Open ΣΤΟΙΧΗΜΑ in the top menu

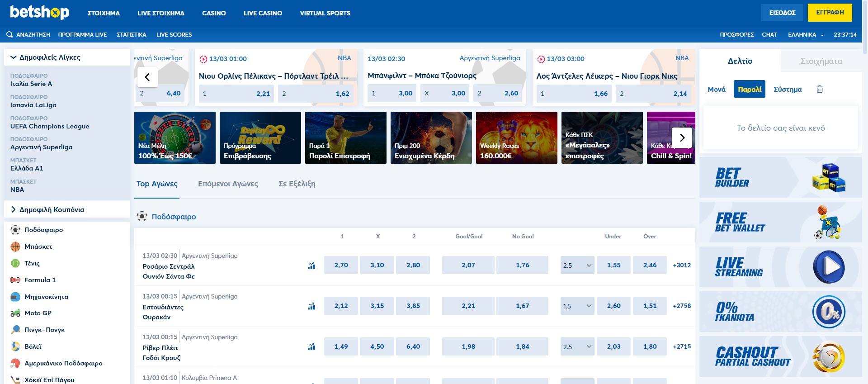click(104, 13)
